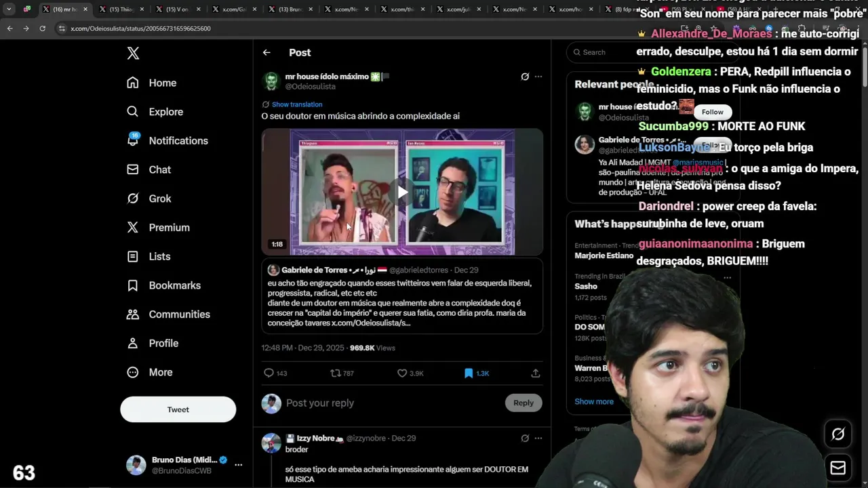Click the browser forward button
Screen dimensions: 868x488
coord(26,28)
